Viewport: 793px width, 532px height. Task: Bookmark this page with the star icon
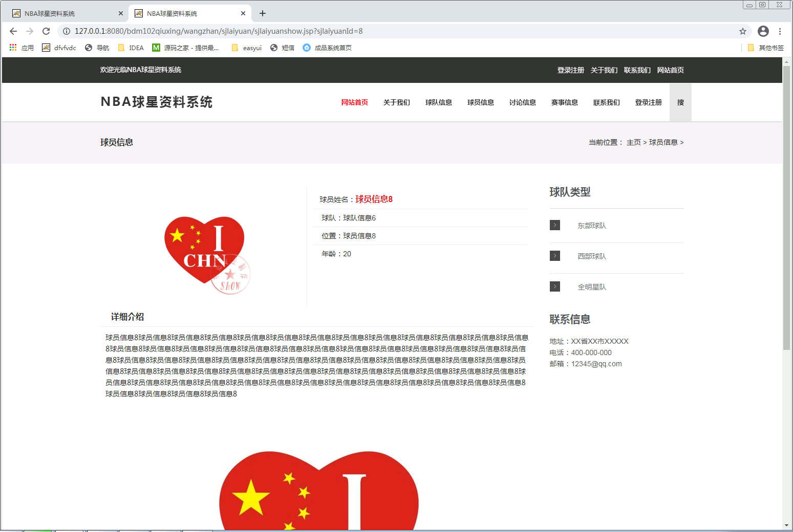point(743,31)
